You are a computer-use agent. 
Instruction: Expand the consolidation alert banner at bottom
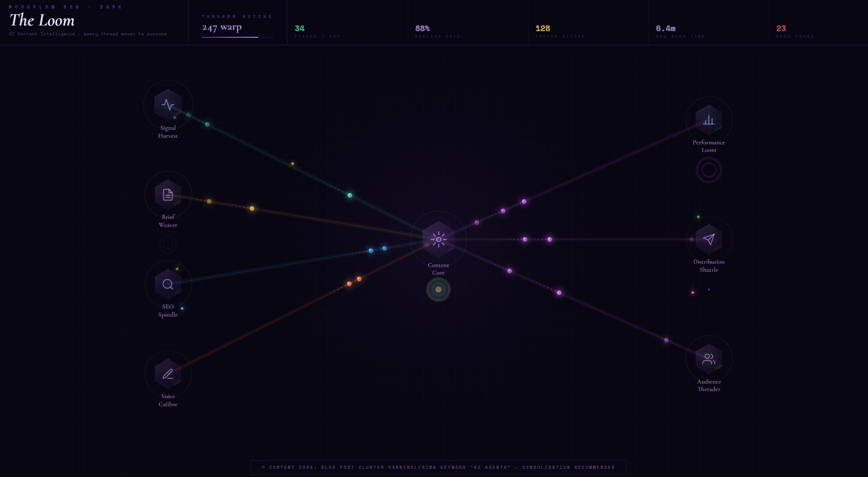pyautogui.click(x=438, y=467)
